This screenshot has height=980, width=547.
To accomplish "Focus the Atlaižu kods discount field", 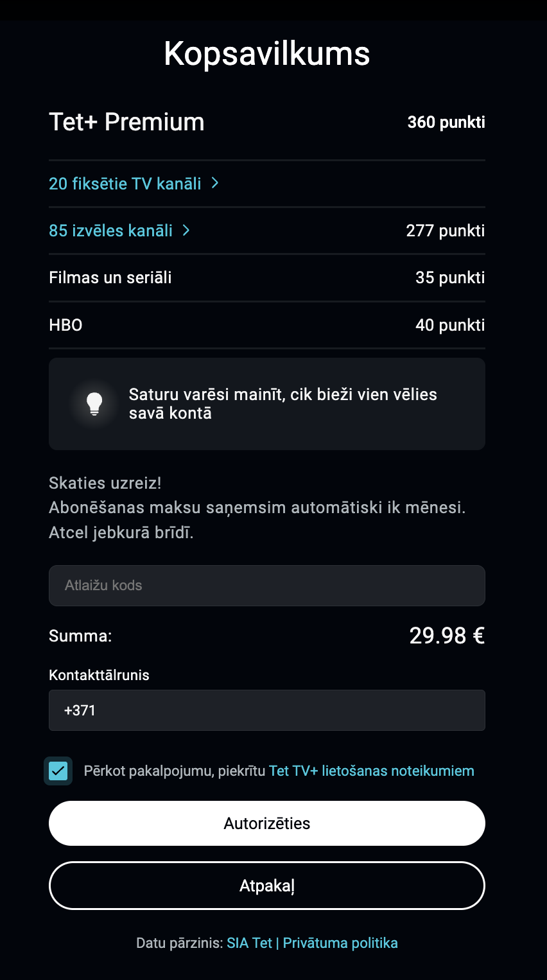I will (266, 585).
